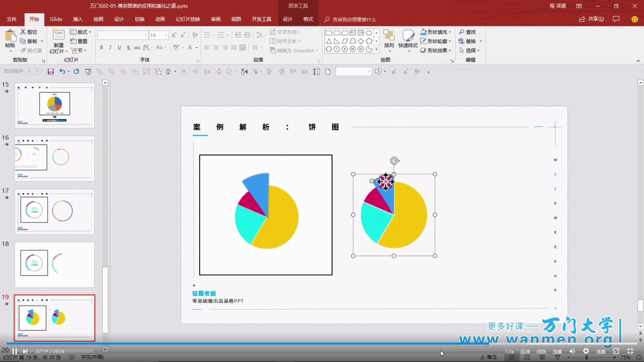644x362 pixels.
Task: Expand the font size dropdown showing 18
Action: pos(166,35)
